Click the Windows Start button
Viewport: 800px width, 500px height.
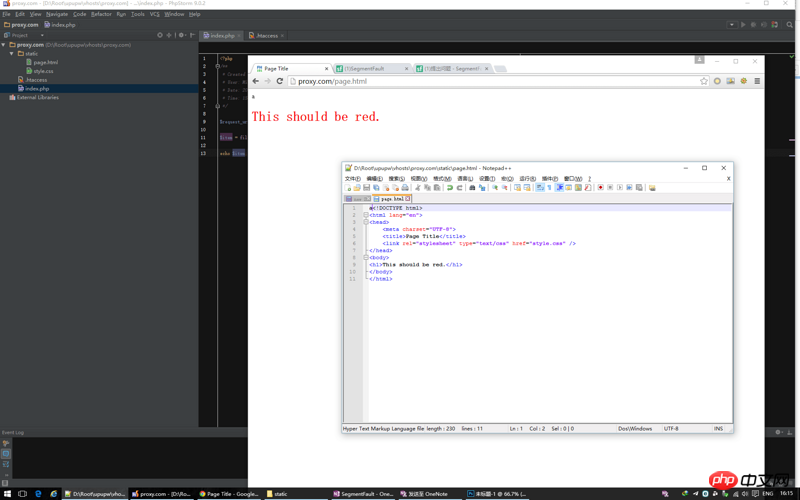(6, 494)
